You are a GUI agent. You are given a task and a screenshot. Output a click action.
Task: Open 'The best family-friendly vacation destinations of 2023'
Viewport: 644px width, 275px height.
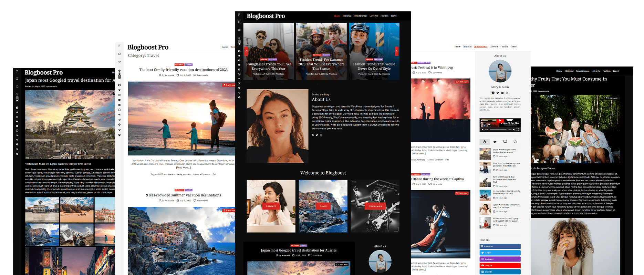tap(183, 70)
